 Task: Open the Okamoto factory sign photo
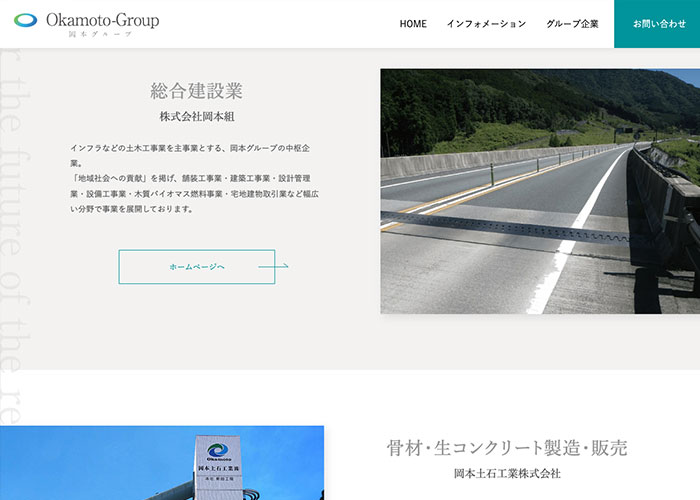pos(162,463)
